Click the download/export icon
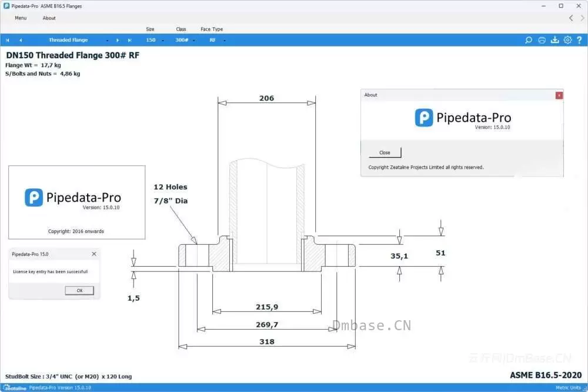 coord(554,40)
